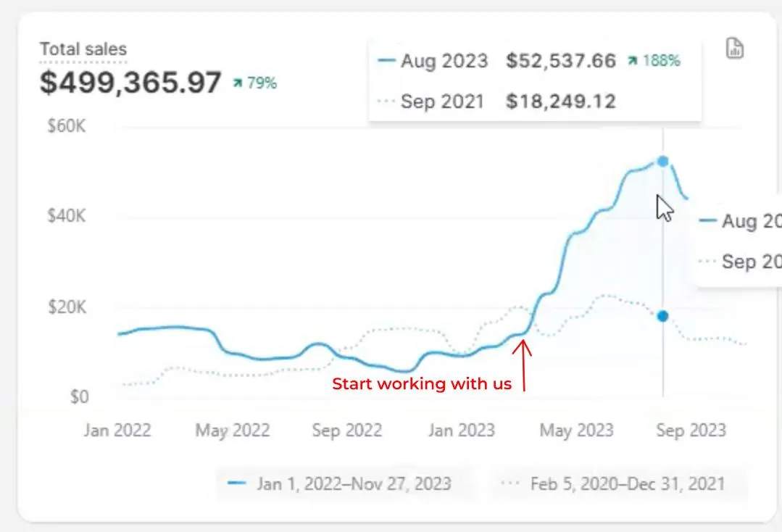Click the Sep 2021 comparison data point
The height and width of the screenshot is (532, 782).
(x=663, y=316)
